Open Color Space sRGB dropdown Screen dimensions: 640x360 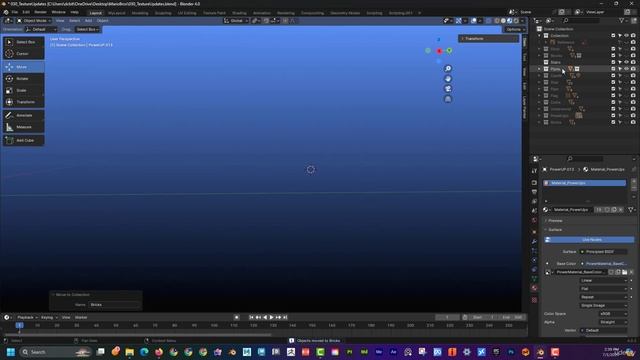point(613,314)
